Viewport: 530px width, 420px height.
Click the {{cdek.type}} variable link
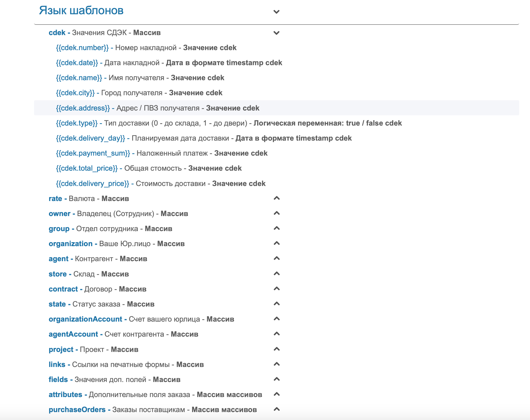77,123
